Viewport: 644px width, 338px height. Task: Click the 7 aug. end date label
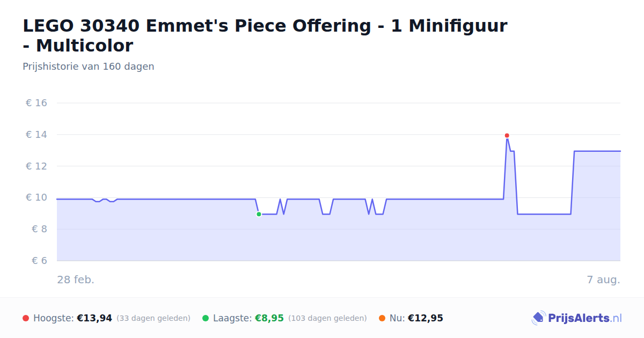pyautogui.click(x=603, y=280)
